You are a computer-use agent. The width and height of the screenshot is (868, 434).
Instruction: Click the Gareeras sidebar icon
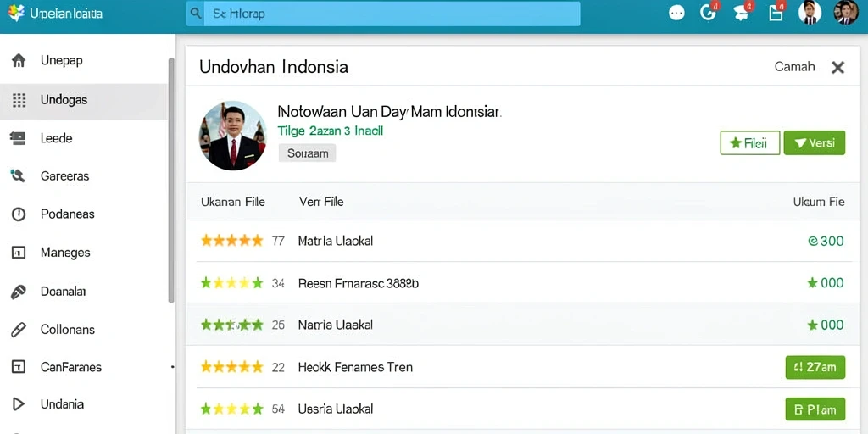(x=19, y=176)
